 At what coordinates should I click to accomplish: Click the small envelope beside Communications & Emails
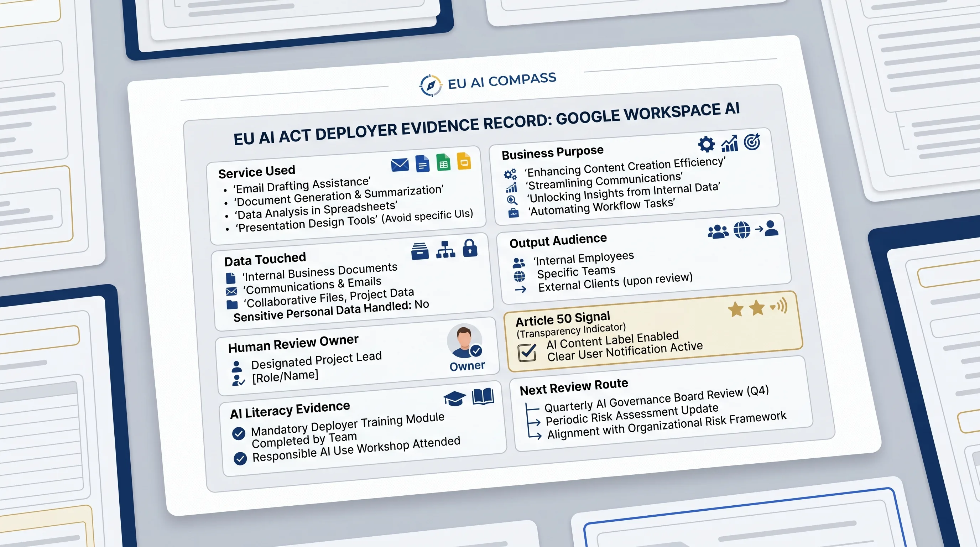click(x=231, y=292)
